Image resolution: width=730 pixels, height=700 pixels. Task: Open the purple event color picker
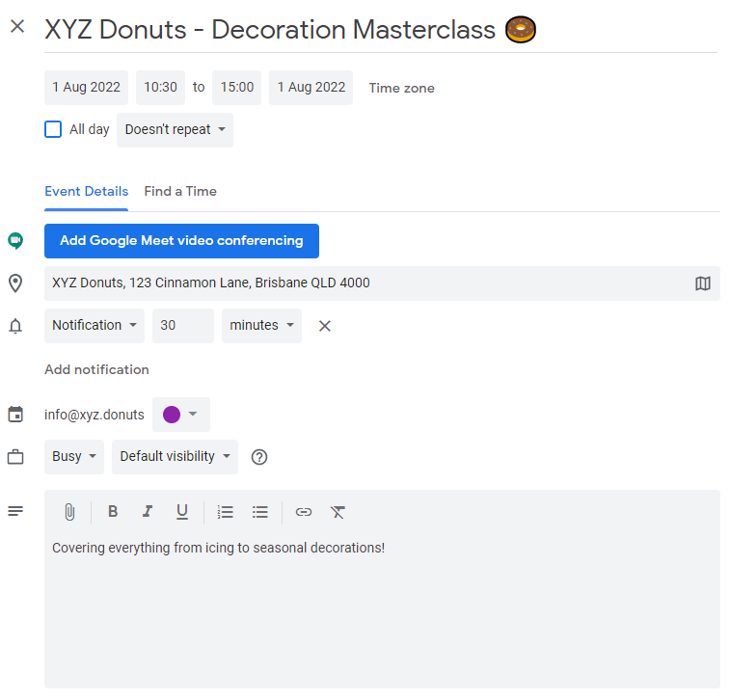coord(181,415)
